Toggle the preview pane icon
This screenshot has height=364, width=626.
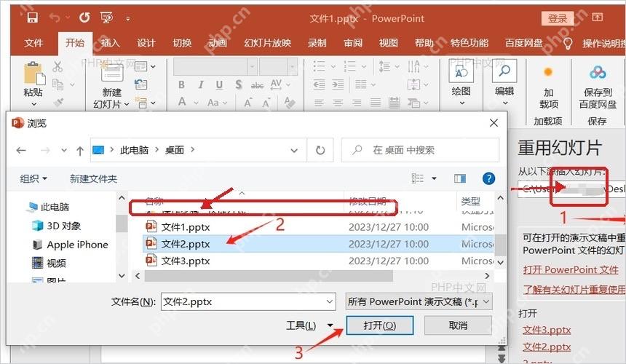click(460, 178)
